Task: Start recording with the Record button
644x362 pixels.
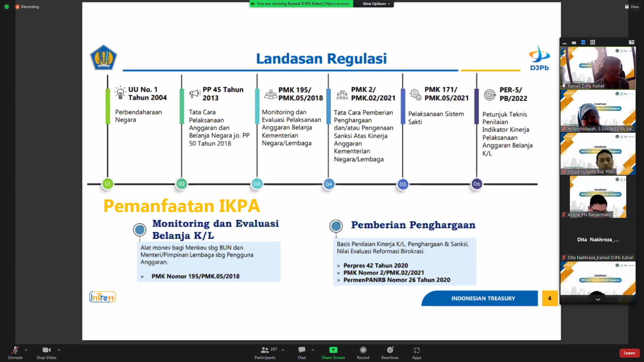Action: [363, 352]
